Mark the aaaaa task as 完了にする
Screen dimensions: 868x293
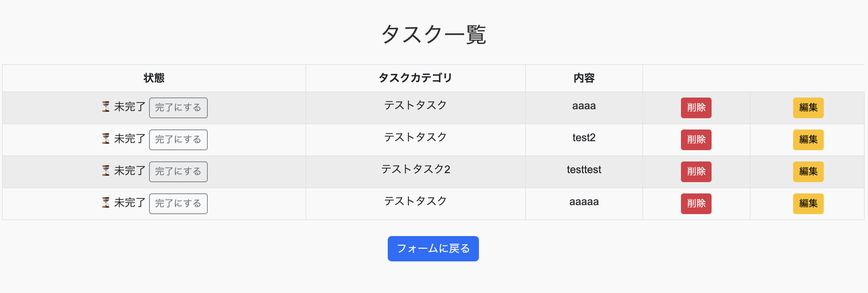point(178,204)
